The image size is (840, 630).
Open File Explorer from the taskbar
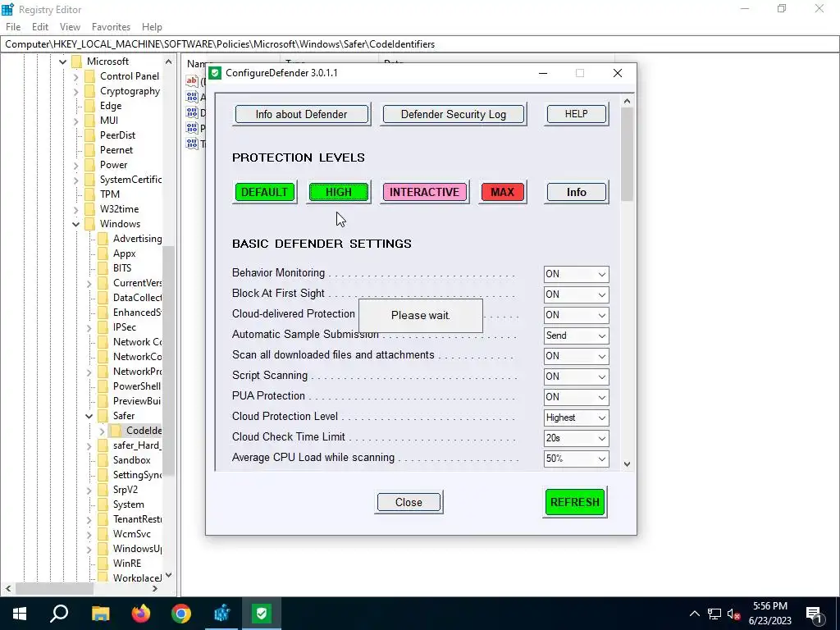click(x=100, y=614)
